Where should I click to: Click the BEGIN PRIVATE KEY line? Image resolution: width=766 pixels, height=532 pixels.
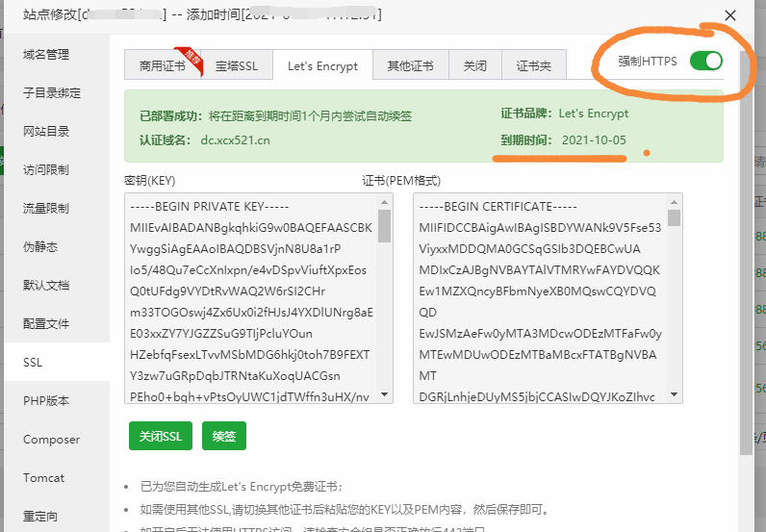click(x=210, y=207)
